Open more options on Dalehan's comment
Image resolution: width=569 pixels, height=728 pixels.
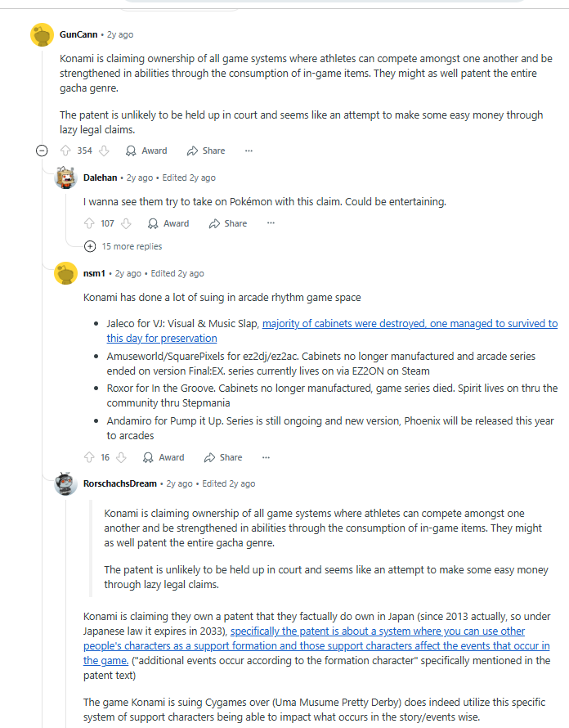(x=271, y=223)
